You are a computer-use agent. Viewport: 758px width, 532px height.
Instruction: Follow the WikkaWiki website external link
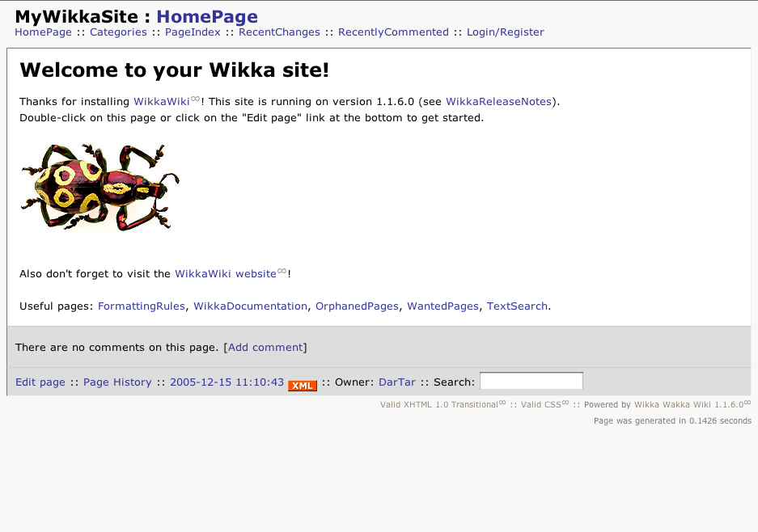(226, 273)
